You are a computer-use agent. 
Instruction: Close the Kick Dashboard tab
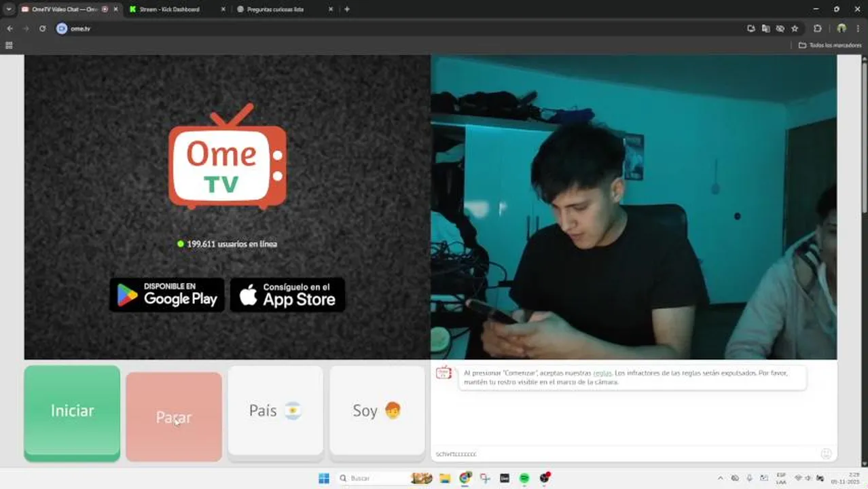(x=223, y=10)
